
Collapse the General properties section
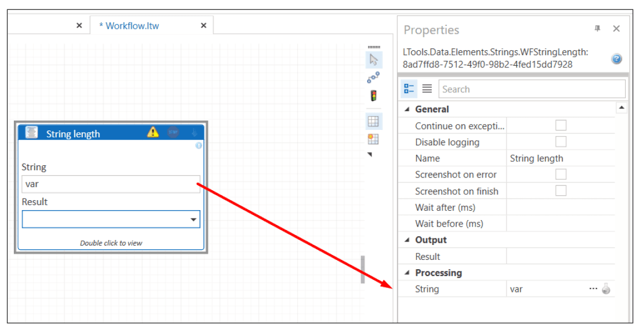(407, 109)
